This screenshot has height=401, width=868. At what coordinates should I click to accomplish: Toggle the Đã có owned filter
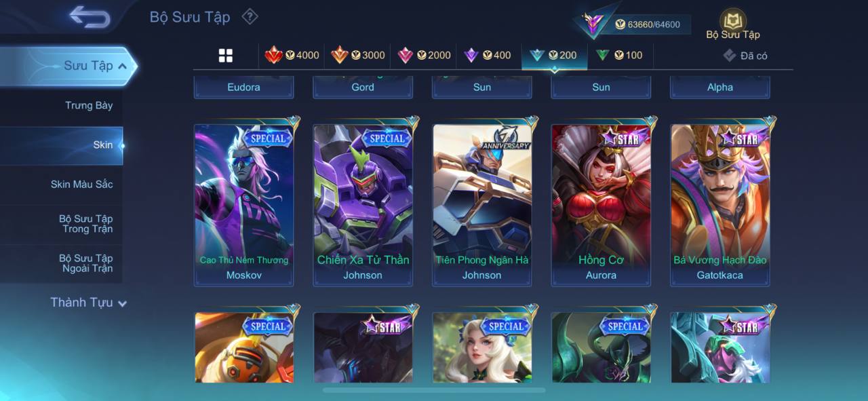coord(745,56)
